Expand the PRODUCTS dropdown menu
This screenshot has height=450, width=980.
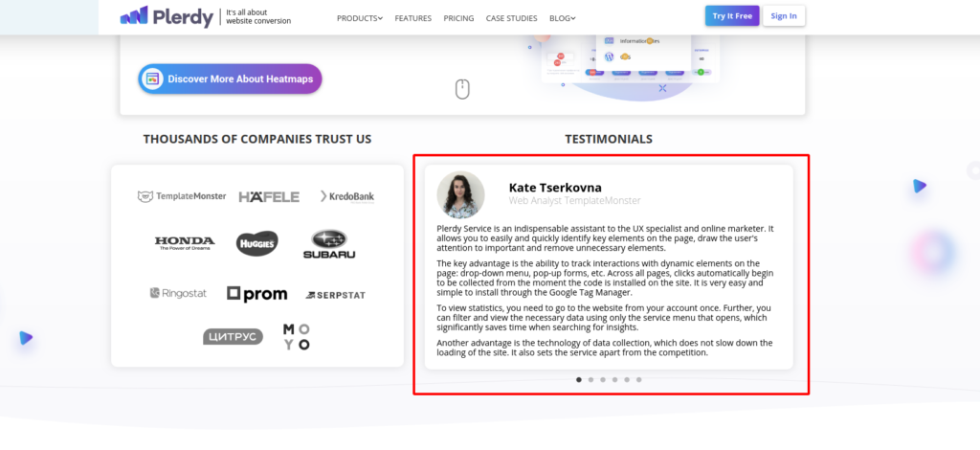coord(360,18)
